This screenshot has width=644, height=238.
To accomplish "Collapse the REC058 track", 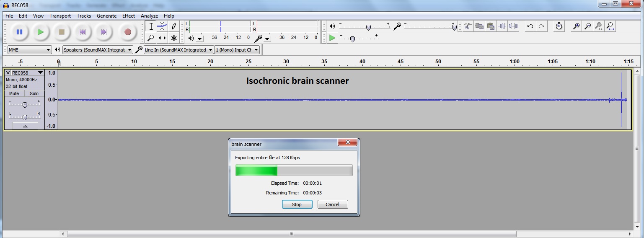I will (x=25, y=126).
